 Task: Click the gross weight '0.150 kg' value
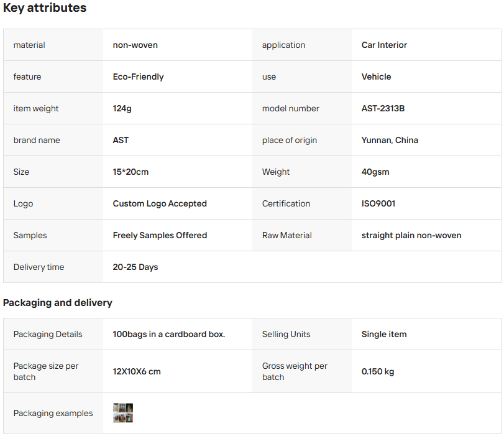(x=377, y=371)
